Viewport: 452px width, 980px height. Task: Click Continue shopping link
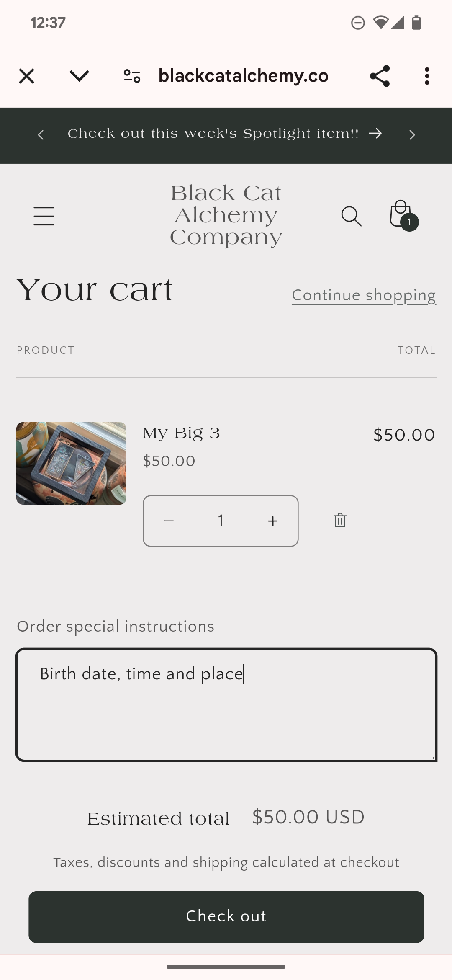tap(364, 295)
